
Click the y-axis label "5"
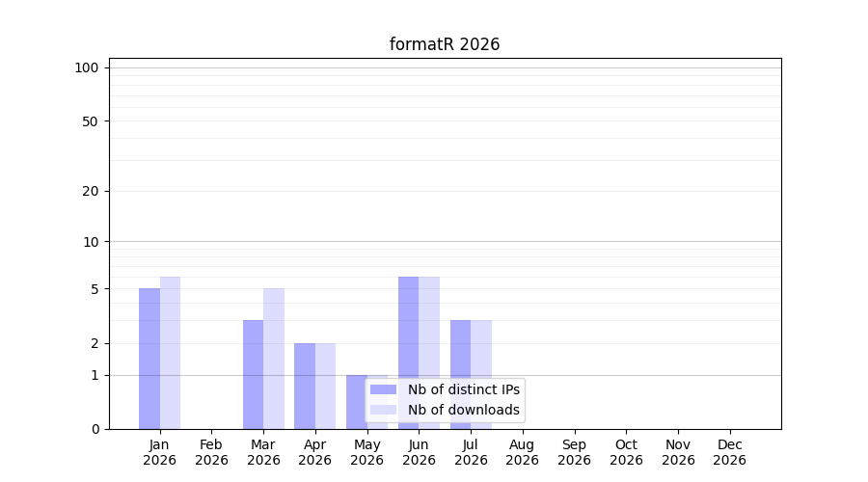pos(95,289)
